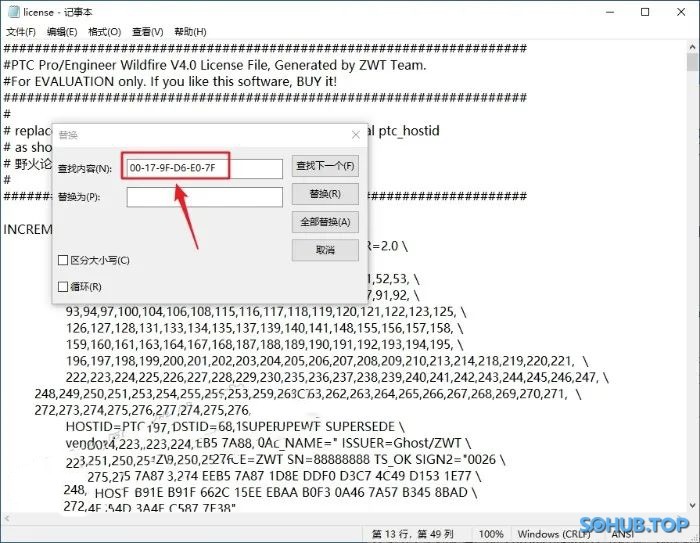The height and width of the screenshot is (543, 700).
Task: Click 100% zoom level in status bar
Action: click(491, 534)
